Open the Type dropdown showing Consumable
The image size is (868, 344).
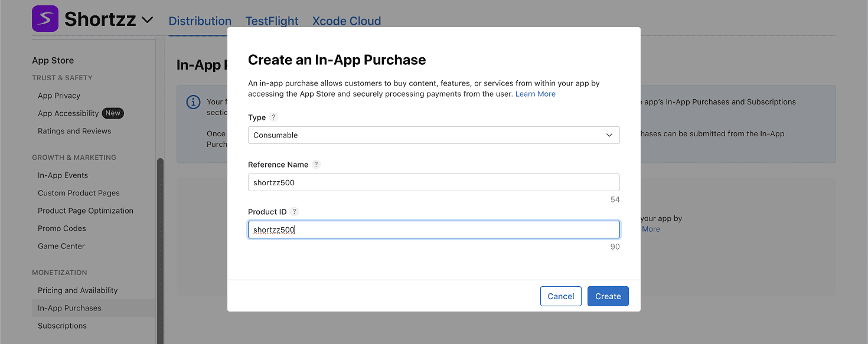click(433, 135)
